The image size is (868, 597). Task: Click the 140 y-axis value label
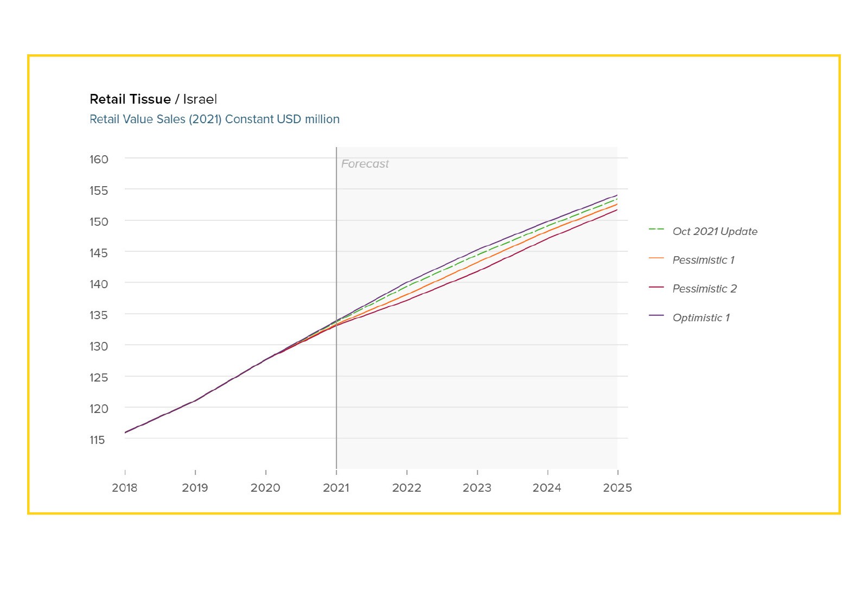[x=99, y=284]
